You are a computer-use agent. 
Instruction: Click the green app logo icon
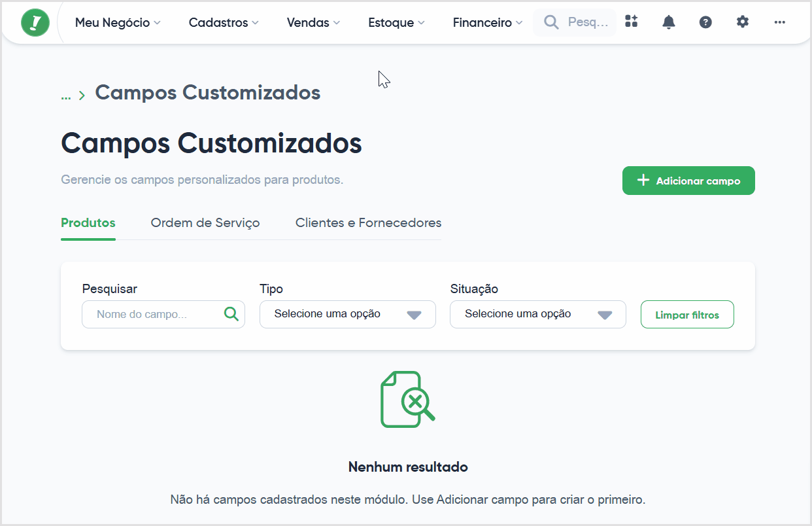click(x=35, y=22)
